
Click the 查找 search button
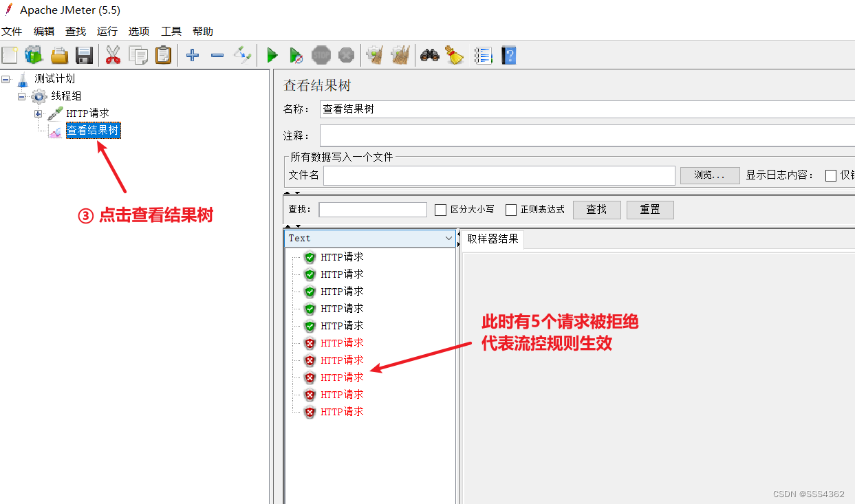[596, 210]
